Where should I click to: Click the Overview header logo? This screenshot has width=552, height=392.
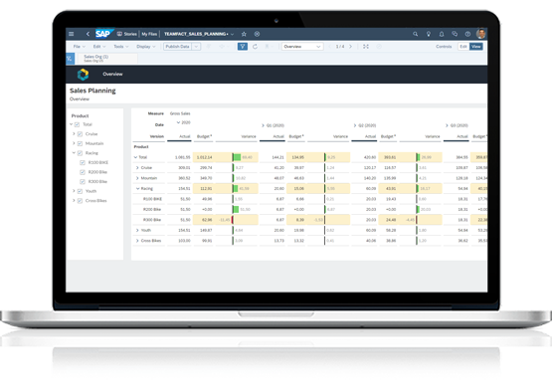84,74
